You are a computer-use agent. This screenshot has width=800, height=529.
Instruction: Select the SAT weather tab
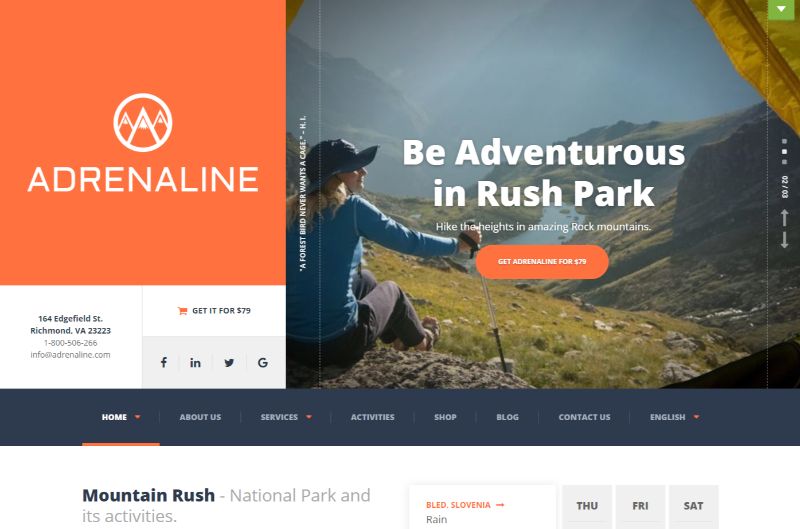pos(693,506)
